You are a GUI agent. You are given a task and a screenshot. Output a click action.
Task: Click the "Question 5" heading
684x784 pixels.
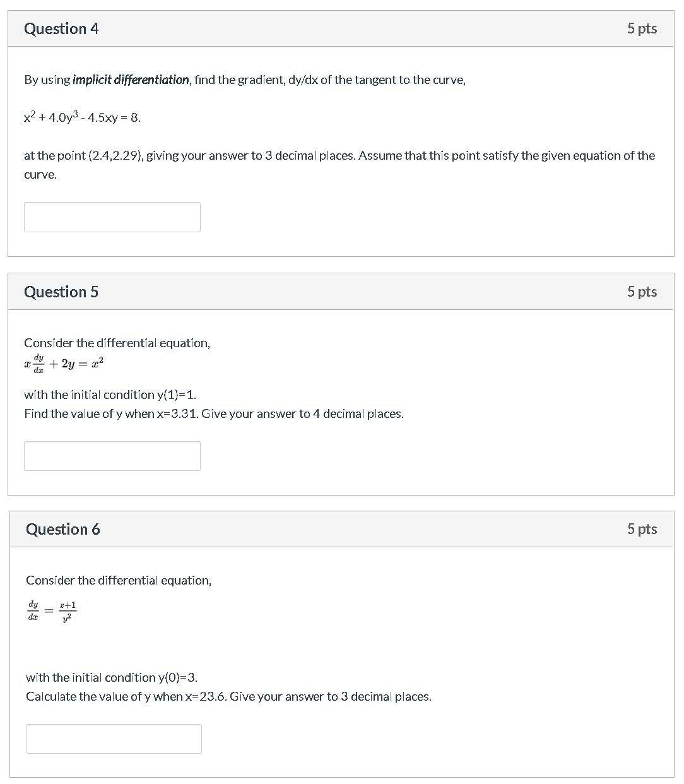(x=61, y=292)
